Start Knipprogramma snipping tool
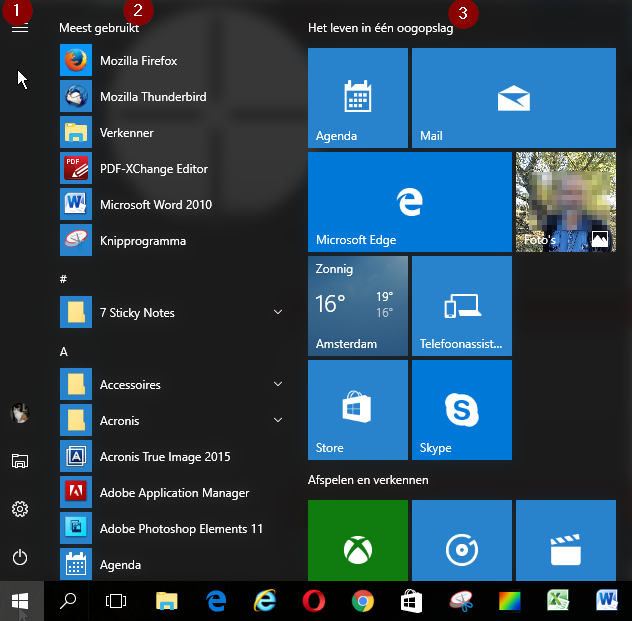Screen dimensions: 632x621 click(173, 241)
